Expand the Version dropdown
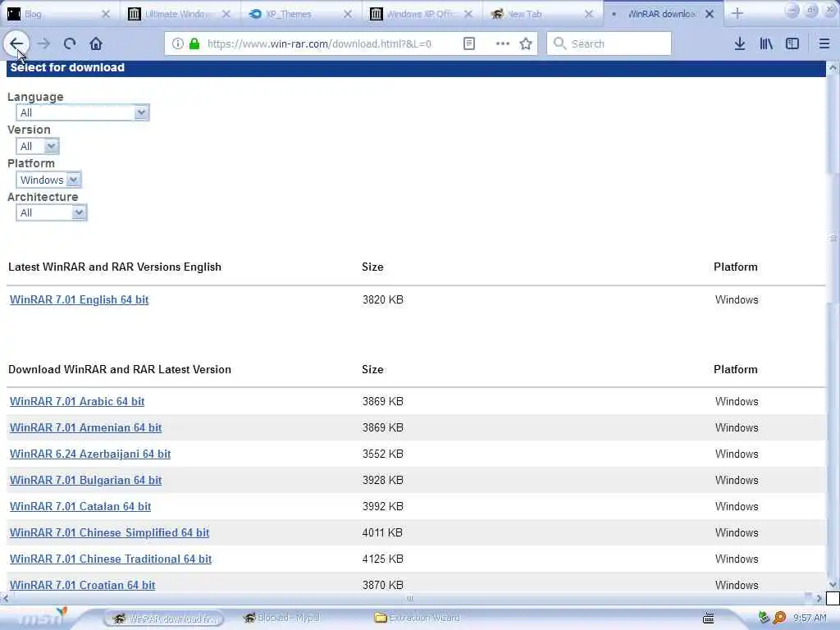 [x=38, y=146]
